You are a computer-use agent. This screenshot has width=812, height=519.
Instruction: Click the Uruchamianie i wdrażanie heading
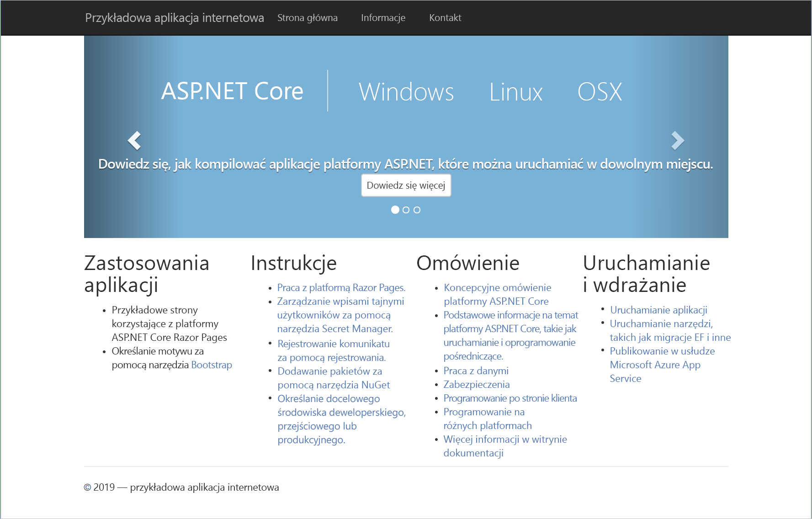[x=647, y=274]
